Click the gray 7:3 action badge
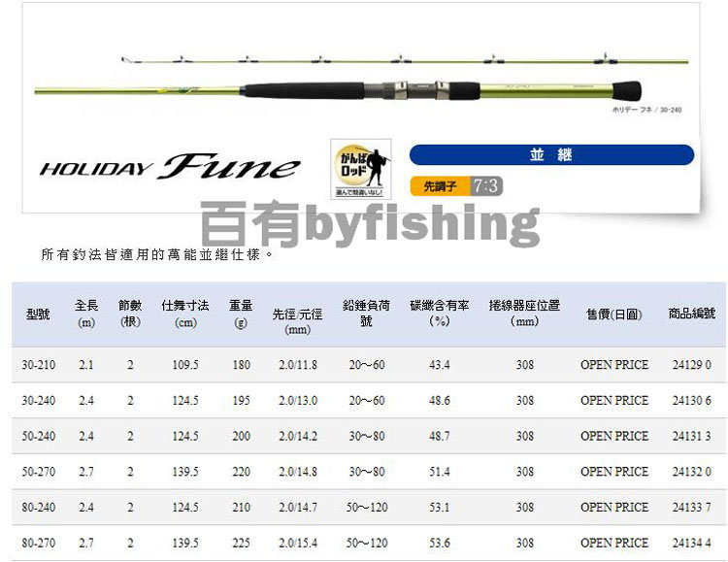Image resolution: width=728 pixels, height=562 pixels. click(x=486, y=186)
